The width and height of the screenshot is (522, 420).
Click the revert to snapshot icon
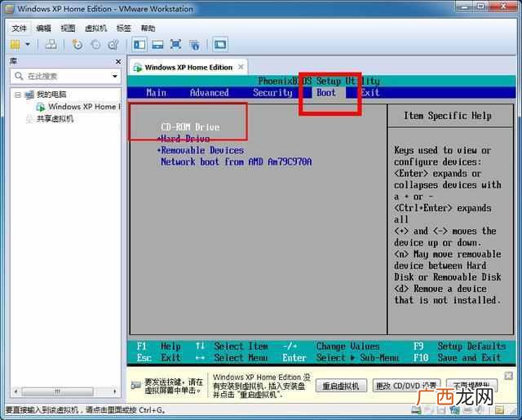coord(95,45)
